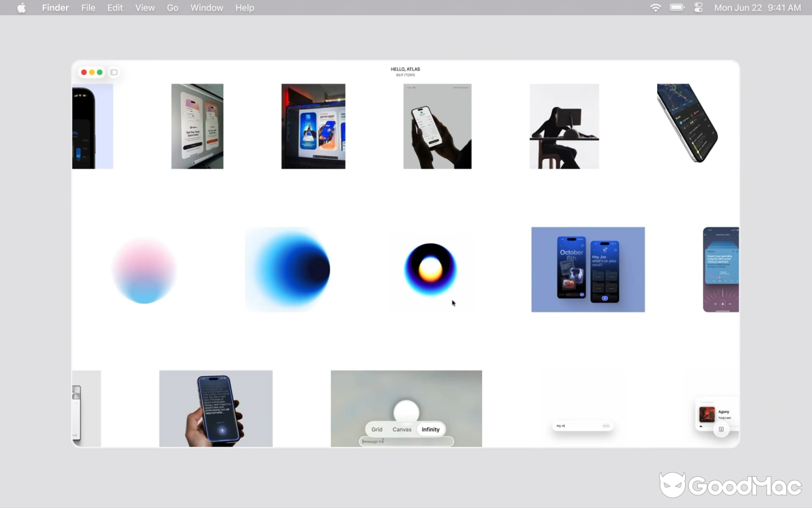Viewport: 812px width, 508px height.
Task: Open the hands holding phone image
Action: click(x=437, y=126)
